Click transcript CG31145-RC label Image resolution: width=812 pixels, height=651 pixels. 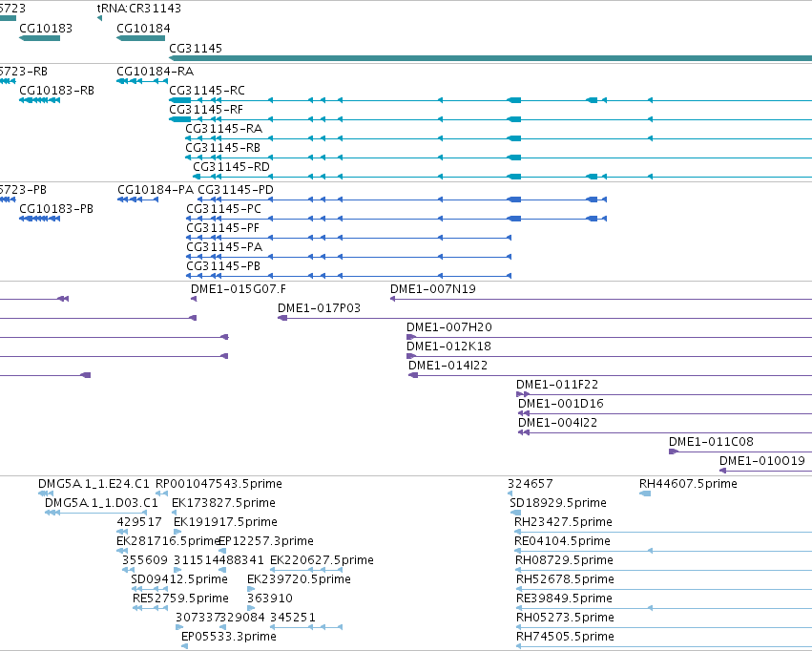pyautogui.click(x=207, y=90)
